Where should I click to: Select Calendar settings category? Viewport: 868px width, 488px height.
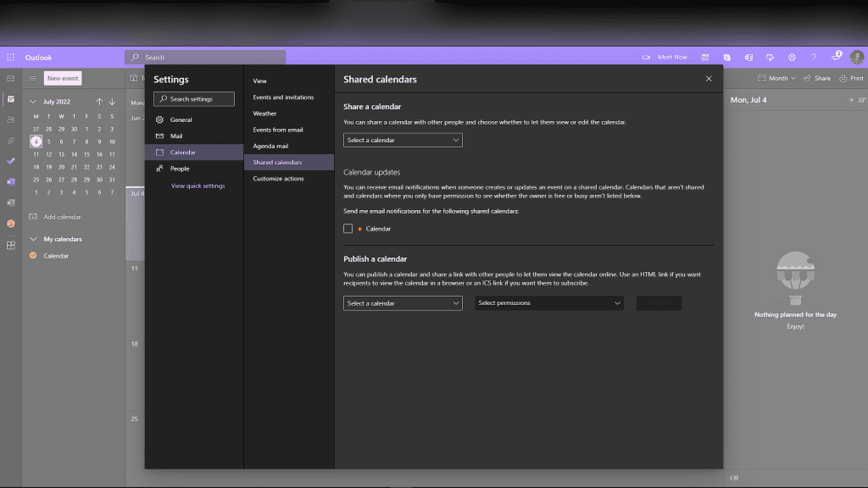[194, 152]
